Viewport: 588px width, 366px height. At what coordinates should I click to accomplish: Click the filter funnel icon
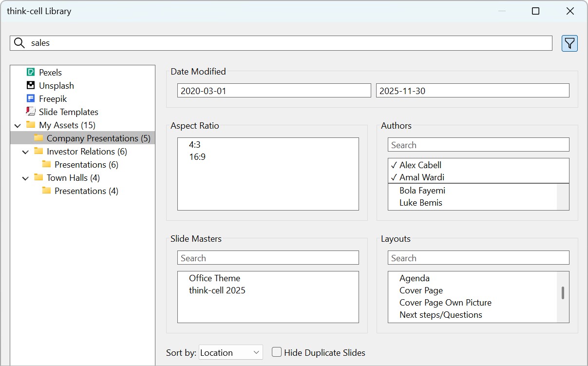569,43
